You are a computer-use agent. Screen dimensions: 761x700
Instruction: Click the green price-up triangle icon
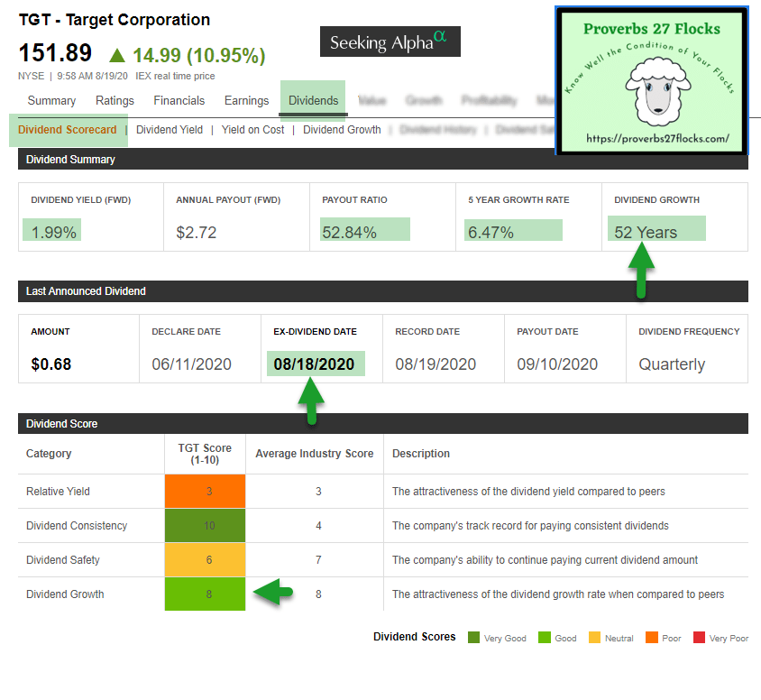point(118,55)
